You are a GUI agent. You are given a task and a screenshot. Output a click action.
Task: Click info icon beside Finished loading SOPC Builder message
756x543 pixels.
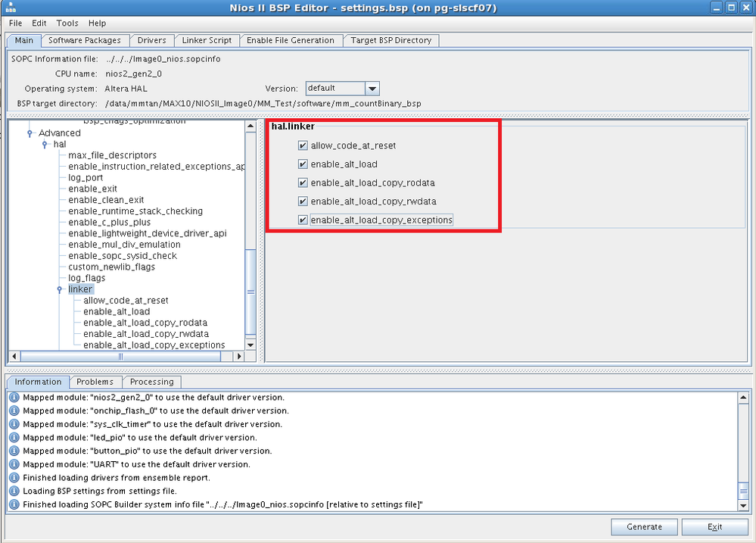[14, 504]
